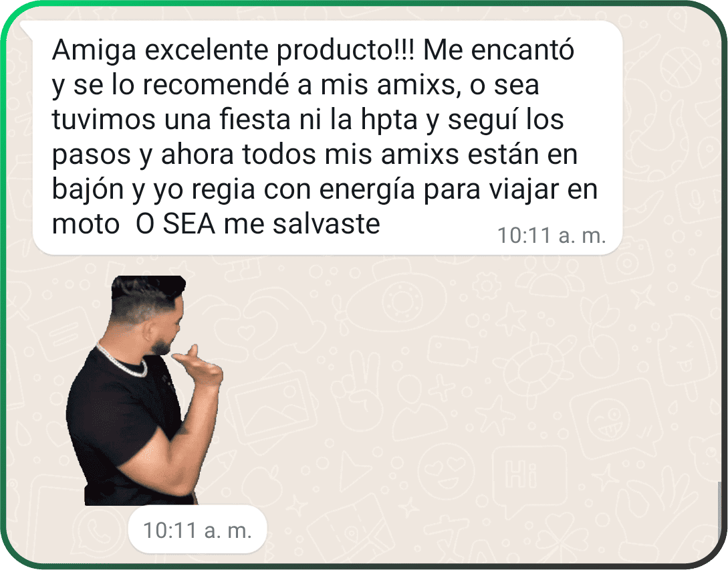Screen dimensions: 728x570
Task: Click the 10:11 a. m. timestamp under the sticker
Action: [x=197, y=530]
